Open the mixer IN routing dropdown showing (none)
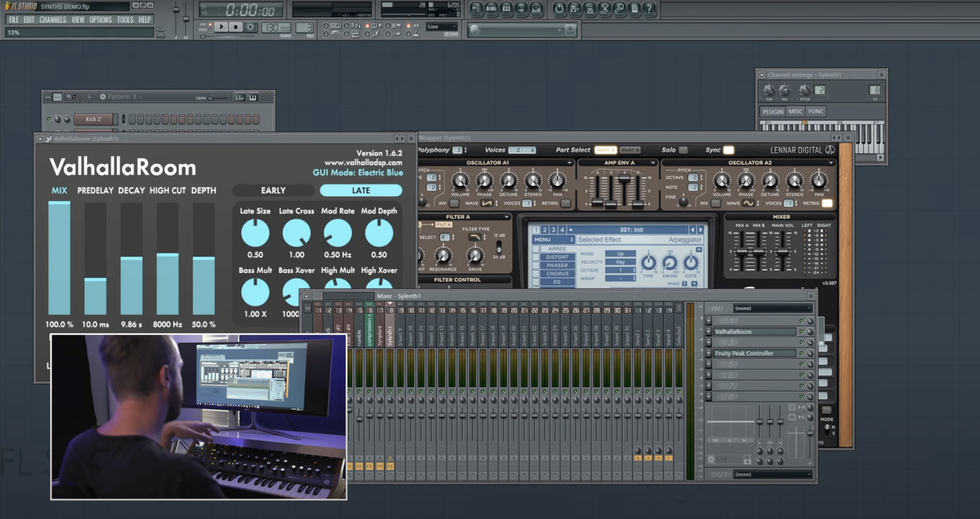Image resolution: width=980 pixels, height=519 pixels. pyautogui.click(x=772, y=308)
